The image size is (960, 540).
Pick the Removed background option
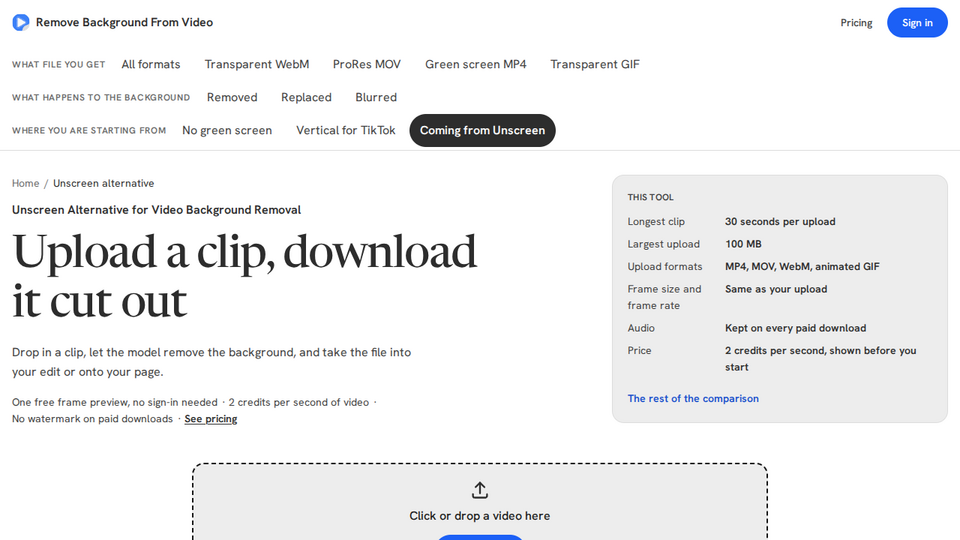coord(232,97)
